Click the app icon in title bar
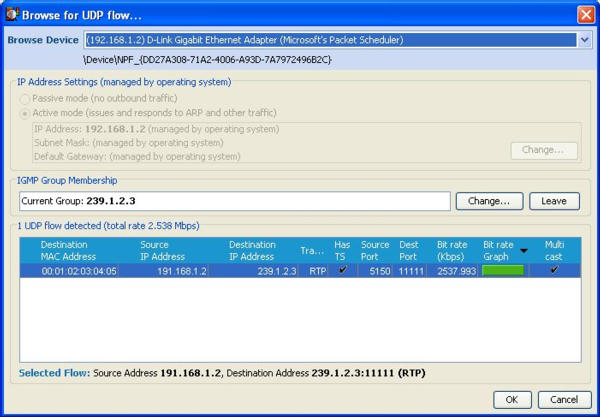The image size is (600, 417). coord(13,14)
